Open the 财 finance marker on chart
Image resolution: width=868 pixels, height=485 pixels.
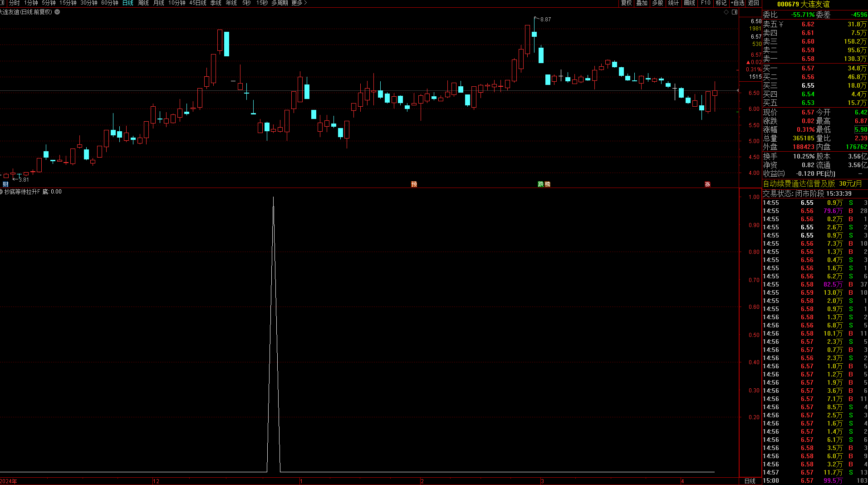coord(5,184)
